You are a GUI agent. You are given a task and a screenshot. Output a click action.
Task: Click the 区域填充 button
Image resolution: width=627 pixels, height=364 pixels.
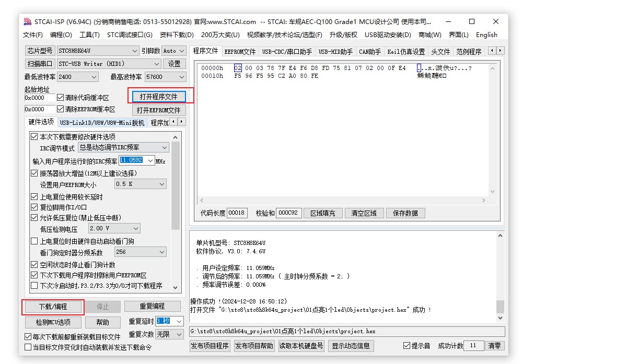point(323,213)
